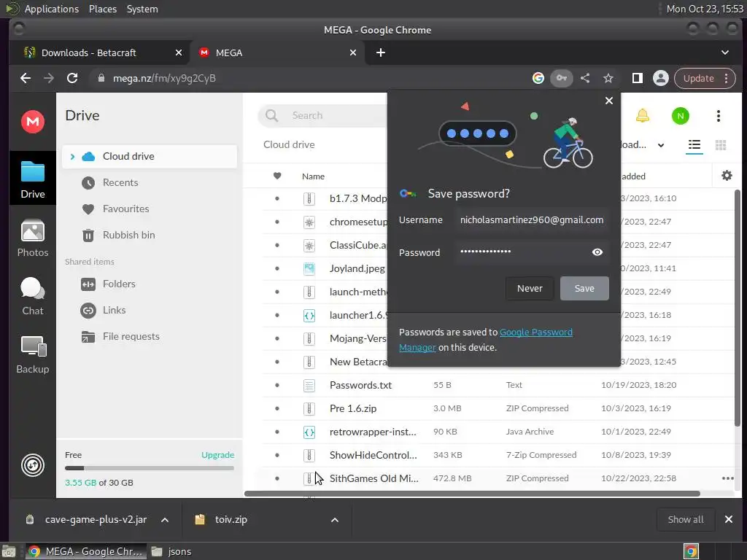This screenshot has height=560, width=747.
Task: Select the Pre 1.6.zip file
Action: pos(353,408)
